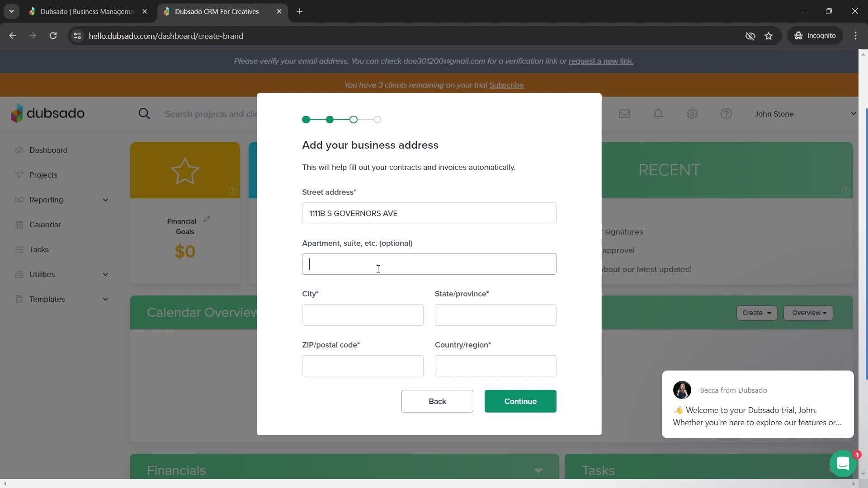This screenshot has width=868, height=488.
Task: Click the third progress step dot
Action: [x=354, y=119]
